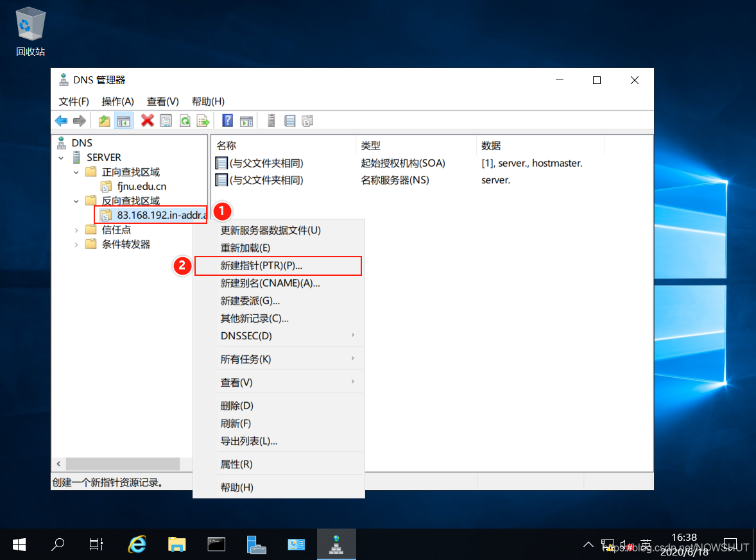Collapse the SERVER tree node
The height and width of the screenshot is (560, 756).
coord(61,158)
